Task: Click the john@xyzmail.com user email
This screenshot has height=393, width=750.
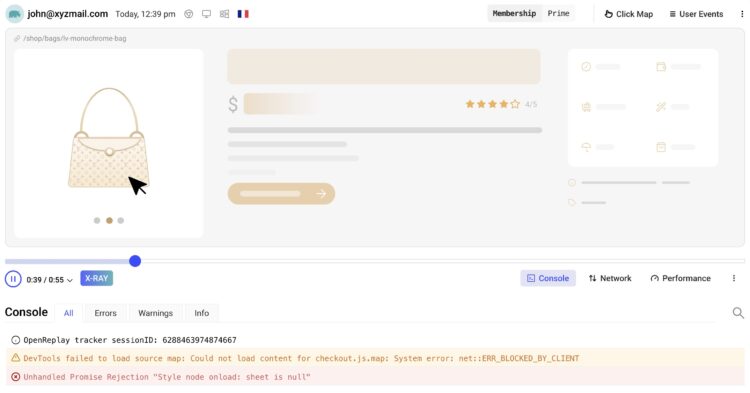Action: tap(67, 14)
